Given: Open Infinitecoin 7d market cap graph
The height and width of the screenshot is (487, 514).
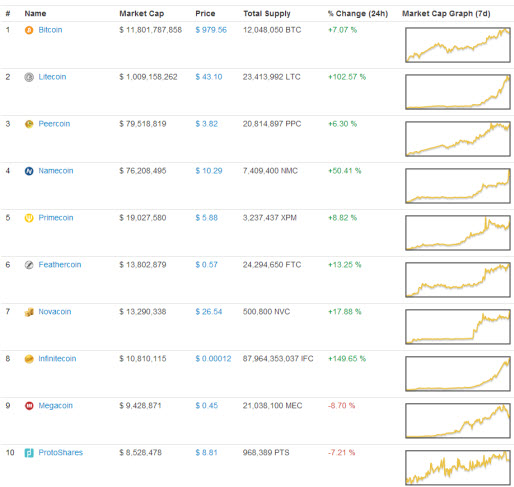Looking at the screenshot, I should pyautogui.click(x=458, y=374).
